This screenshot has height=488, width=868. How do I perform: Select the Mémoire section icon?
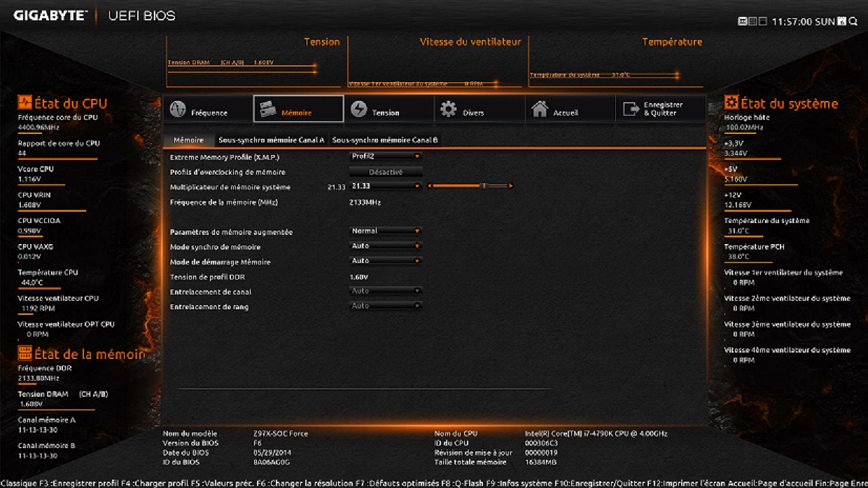(x=268, y=109)
